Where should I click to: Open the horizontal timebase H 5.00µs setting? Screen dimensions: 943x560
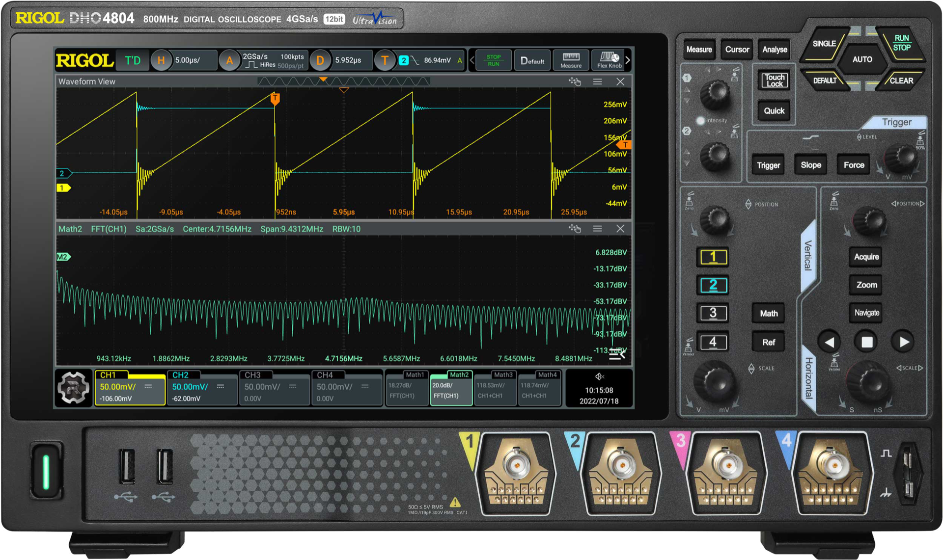(184, 60)
